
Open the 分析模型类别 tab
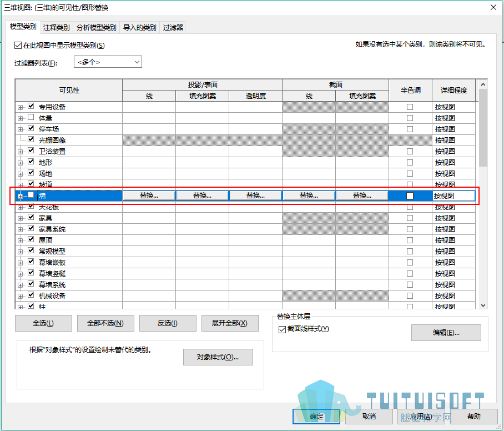point(97,27)
